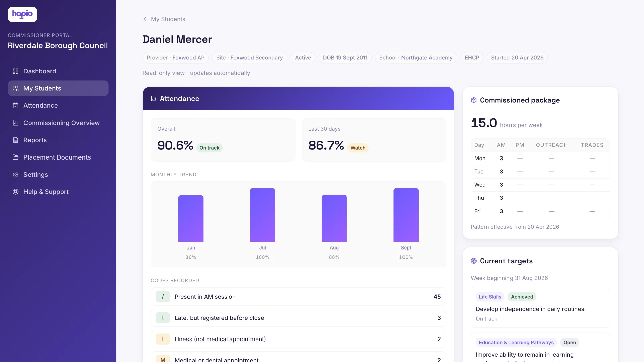Click the Provider Foxwood AP chip

point(175,58)
